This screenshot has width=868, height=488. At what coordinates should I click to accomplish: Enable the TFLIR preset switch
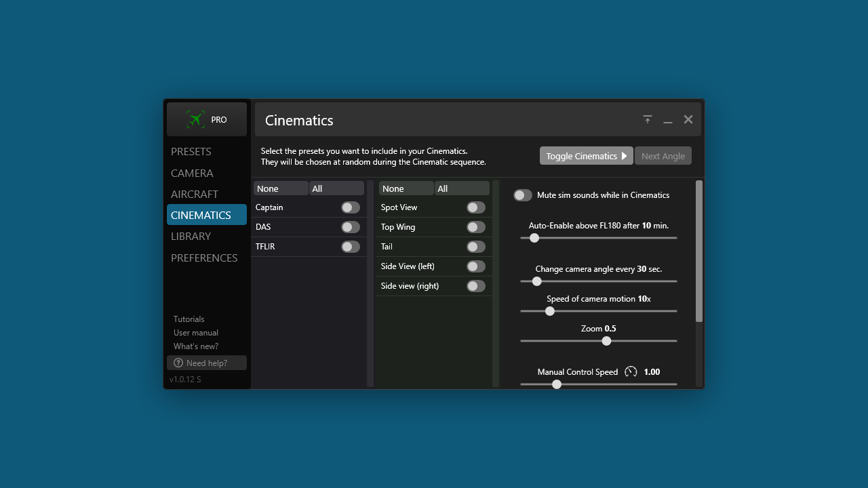tap(350, 247)
